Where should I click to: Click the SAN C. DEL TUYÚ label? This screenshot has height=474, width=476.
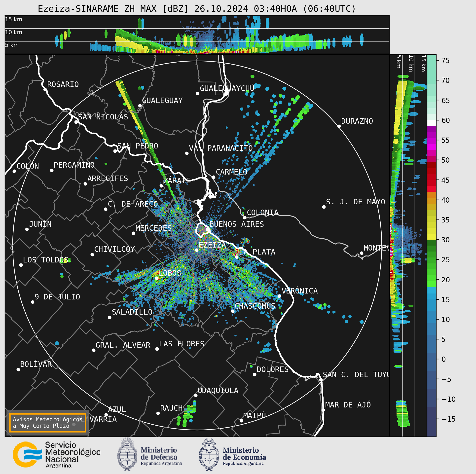(x=356, y=374)
